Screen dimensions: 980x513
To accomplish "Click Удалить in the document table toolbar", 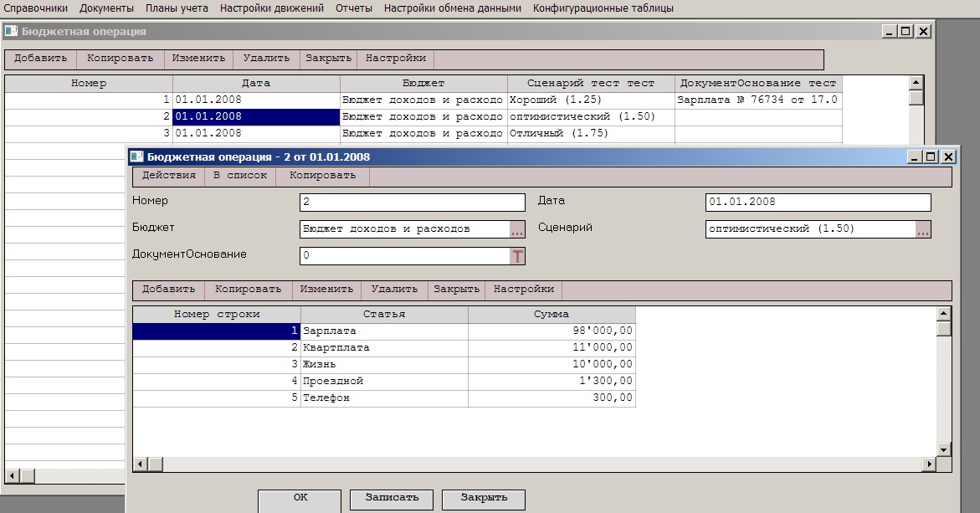I will [394, 290].
